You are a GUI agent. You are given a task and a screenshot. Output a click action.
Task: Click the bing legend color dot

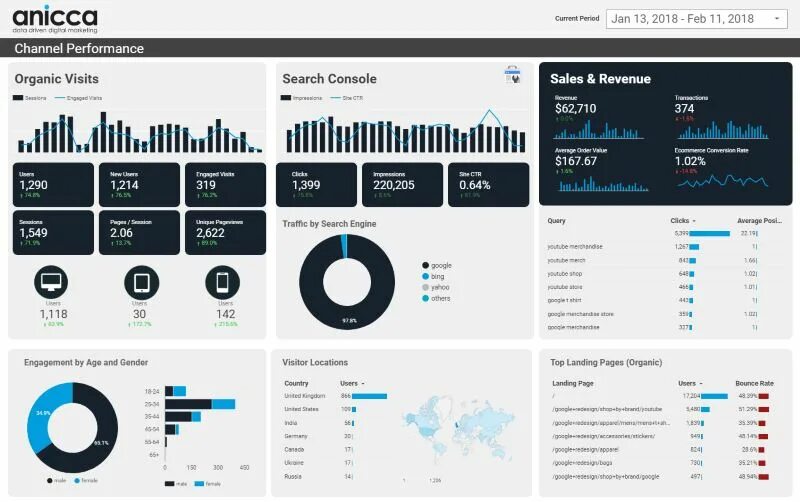click(426, 276)
